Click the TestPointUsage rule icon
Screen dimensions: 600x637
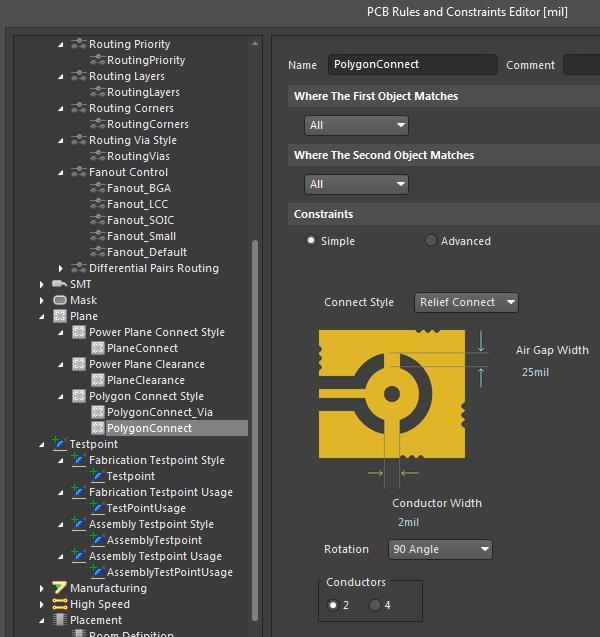pos(97,508)
